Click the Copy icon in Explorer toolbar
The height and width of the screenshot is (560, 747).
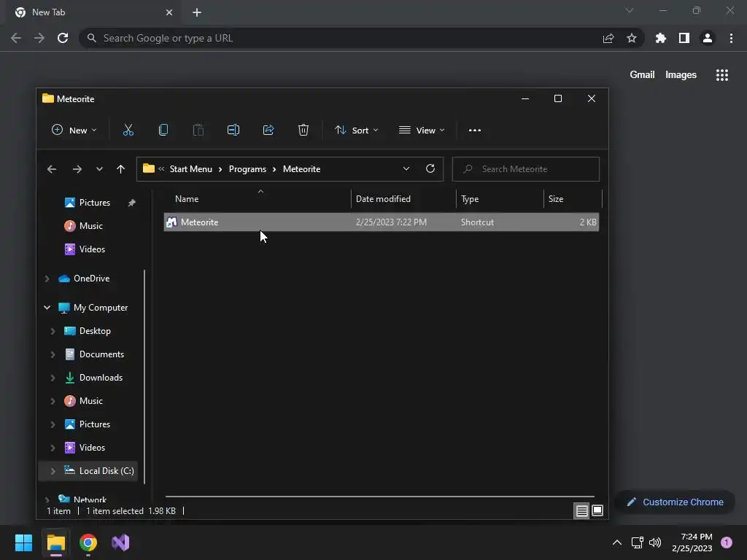(x=163, y=130)
